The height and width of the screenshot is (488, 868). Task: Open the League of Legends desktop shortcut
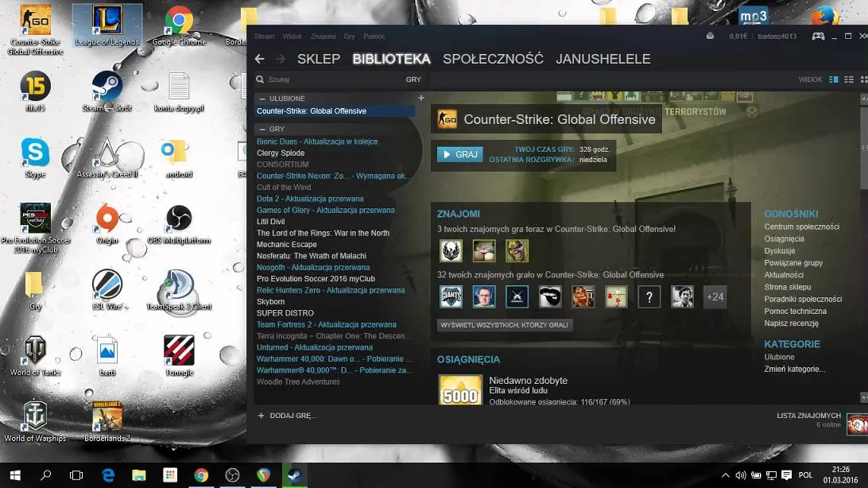click(107, 25)
